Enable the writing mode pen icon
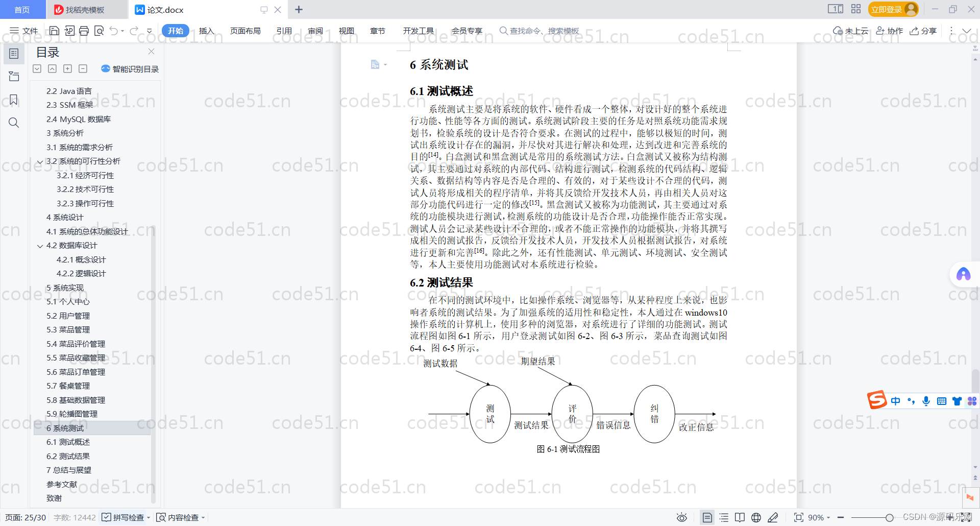Image resolution: width=980 pixels, height=526 pixels. click(773, 517)
